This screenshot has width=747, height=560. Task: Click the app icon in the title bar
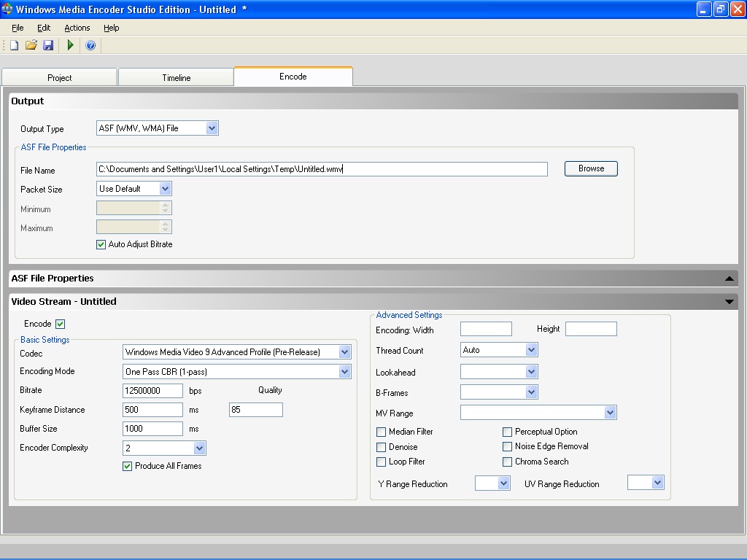click(7, 9)
